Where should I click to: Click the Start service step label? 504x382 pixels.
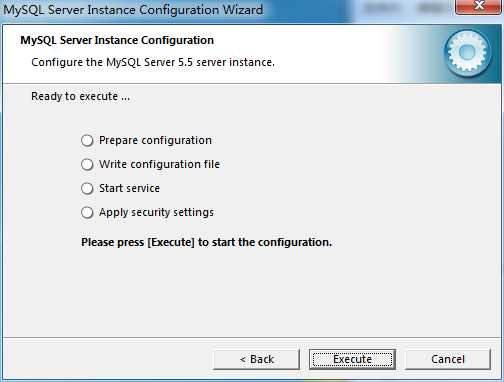pos(129,188)
